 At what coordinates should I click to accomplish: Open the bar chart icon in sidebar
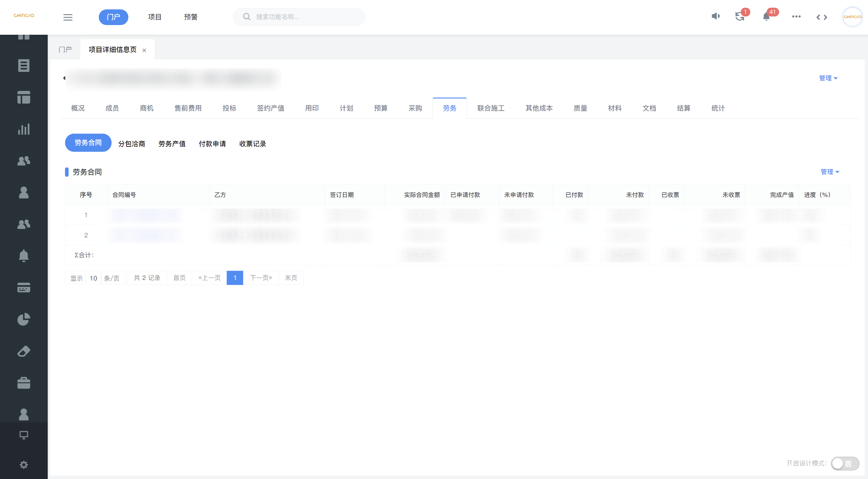pyautogui.click(x=24, y=129)
